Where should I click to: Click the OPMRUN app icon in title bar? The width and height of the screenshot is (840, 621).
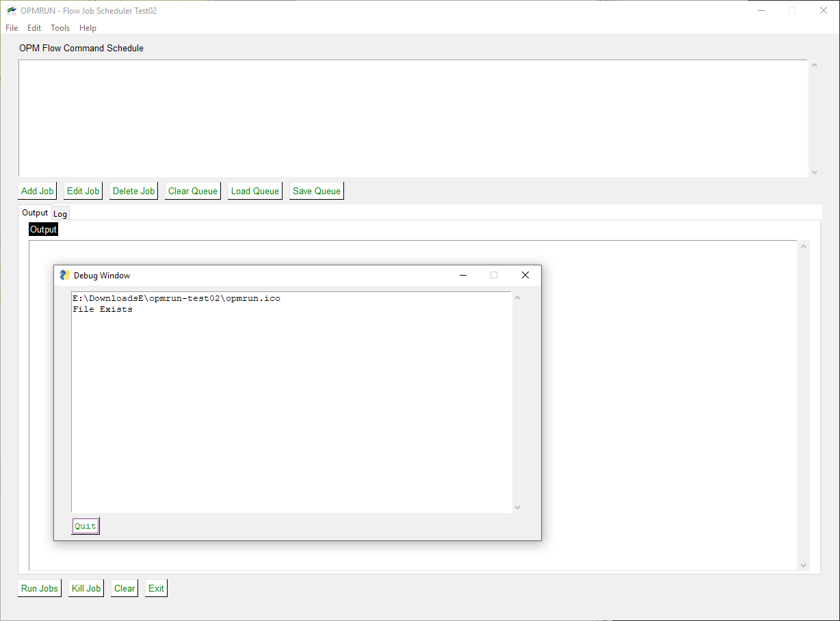click(x=12, y=10)
